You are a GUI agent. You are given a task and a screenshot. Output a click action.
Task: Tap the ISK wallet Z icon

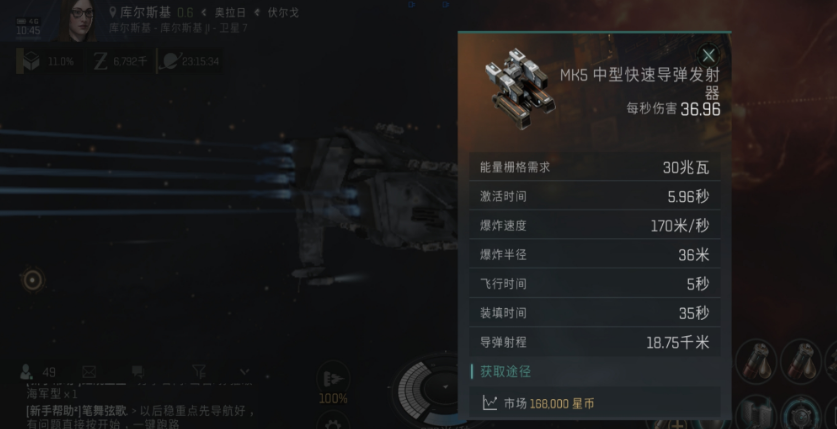(100, 61)
